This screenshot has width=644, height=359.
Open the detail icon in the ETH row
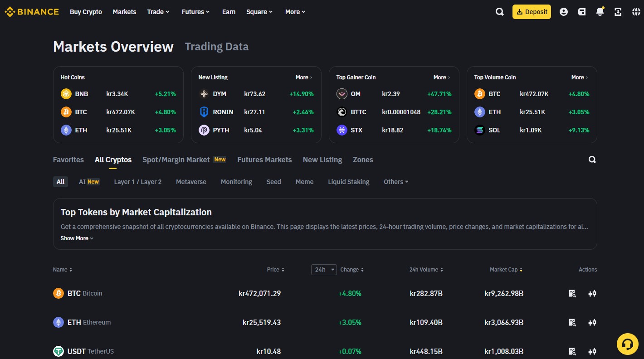(x=572, y=322)
